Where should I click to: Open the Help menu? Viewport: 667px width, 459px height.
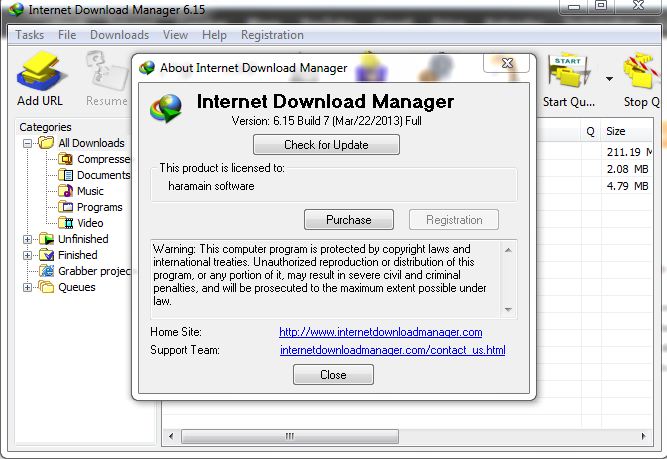(x=214, y=35)
